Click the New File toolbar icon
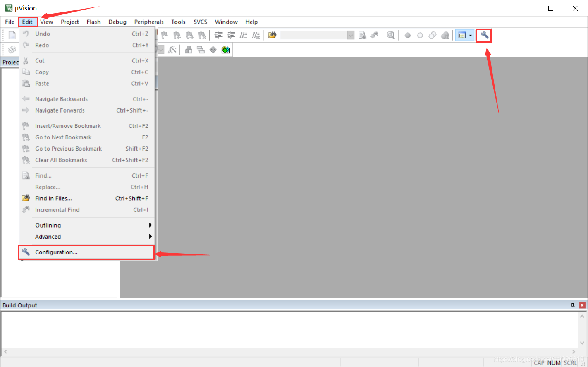 [x=12, y=35]
